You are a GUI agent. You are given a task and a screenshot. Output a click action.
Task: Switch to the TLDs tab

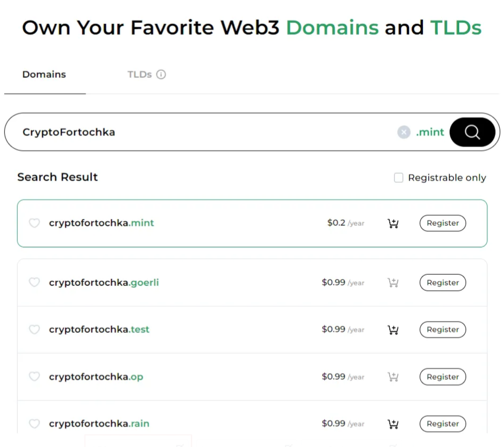click(139, 75)
